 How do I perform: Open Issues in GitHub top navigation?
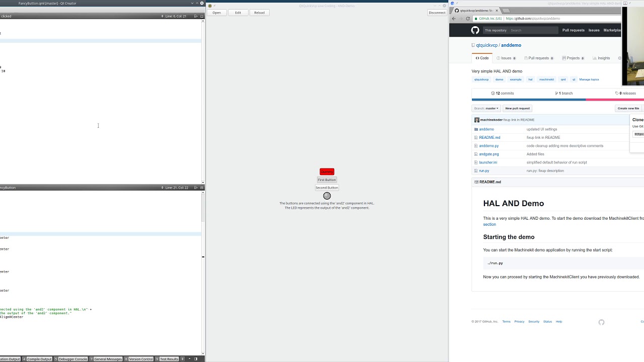click(594, 30)
